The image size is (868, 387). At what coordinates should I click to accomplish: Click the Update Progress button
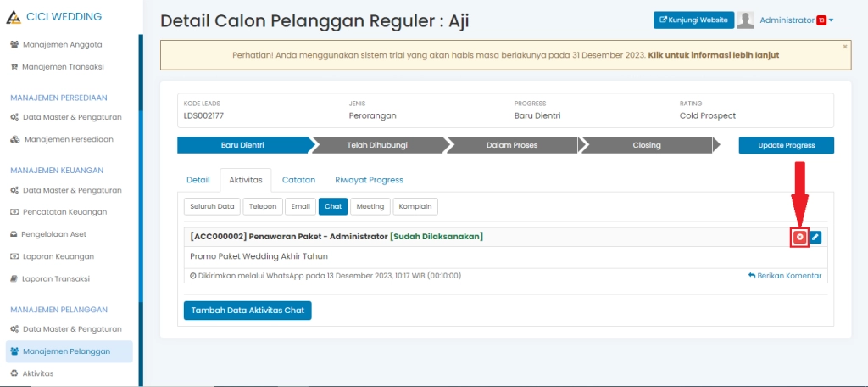pos(786,145)
